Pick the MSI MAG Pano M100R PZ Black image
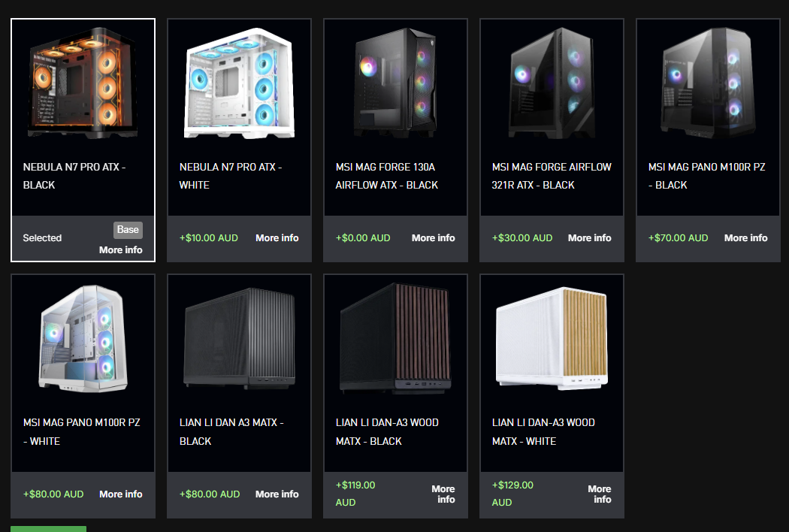Viewport: 789px width, 532px height. click(708, 83)
